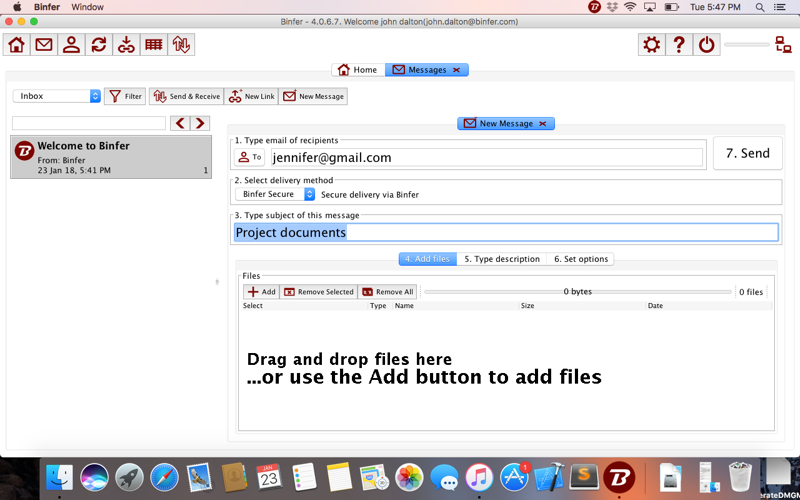Switch to the 6. Set options tab
This screenshot has width=800, height=500.
pyautogui.click(x=581, y=259)
